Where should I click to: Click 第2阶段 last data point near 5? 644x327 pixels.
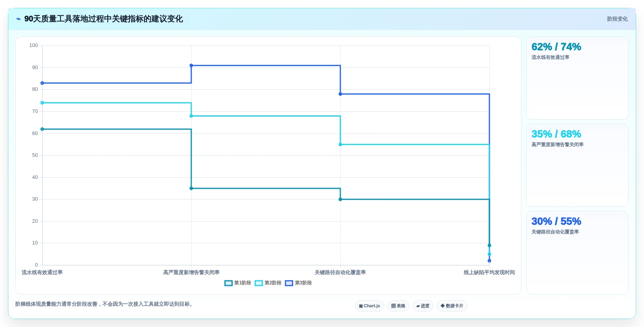coord(489,254)
